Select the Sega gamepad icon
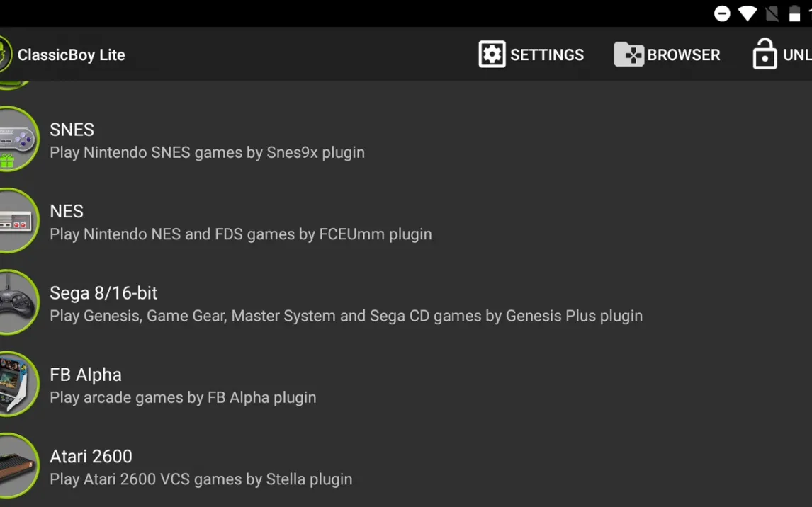812x507 pixels. pyautogui.click(x=18, y=302)
